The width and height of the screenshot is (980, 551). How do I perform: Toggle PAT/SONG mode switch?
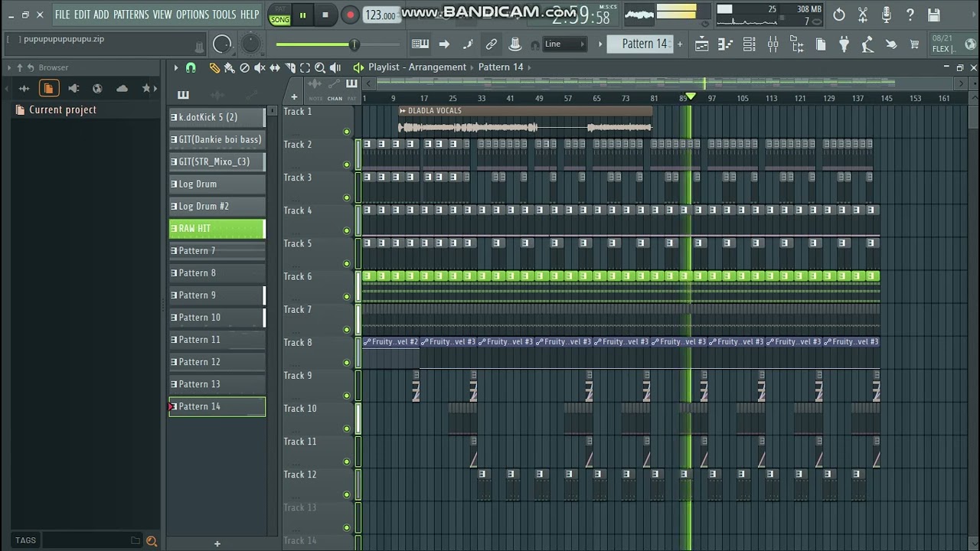coord(279,15)
